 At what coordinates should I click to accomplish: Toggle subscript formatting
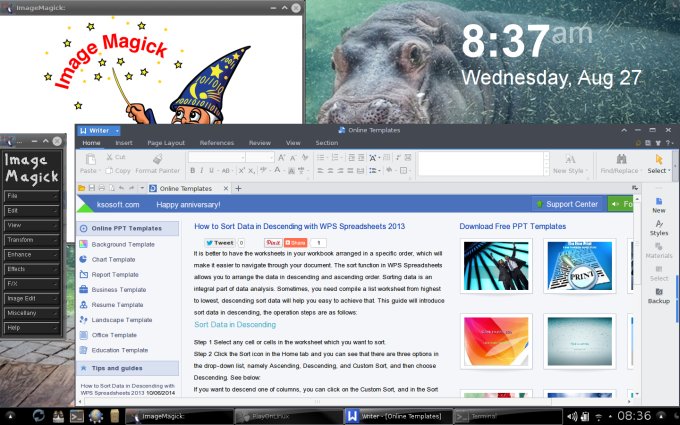tap(251, 171)
